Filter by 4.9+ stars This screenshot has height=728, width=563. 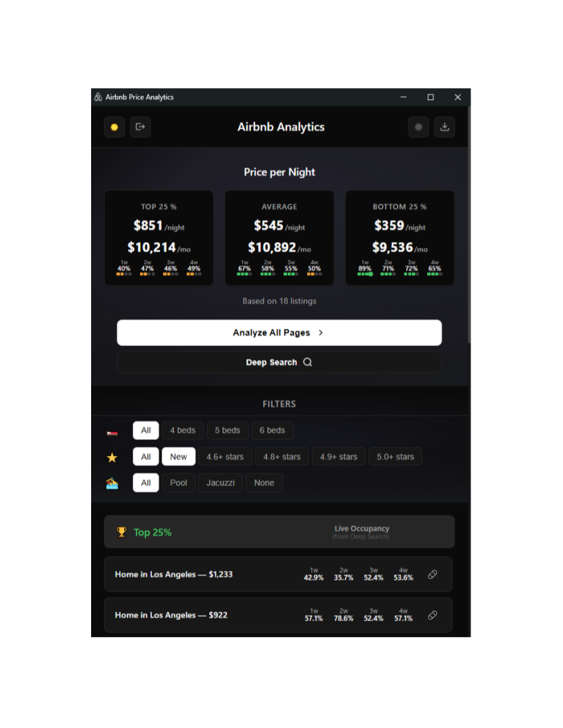tap(339, 457)
